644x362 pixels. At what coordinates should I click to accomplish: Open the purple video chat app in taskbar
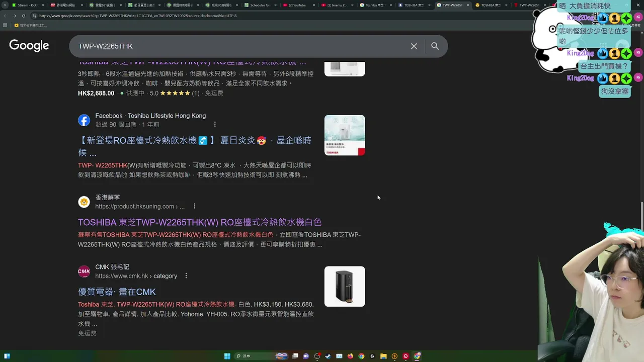coord(306,356)
